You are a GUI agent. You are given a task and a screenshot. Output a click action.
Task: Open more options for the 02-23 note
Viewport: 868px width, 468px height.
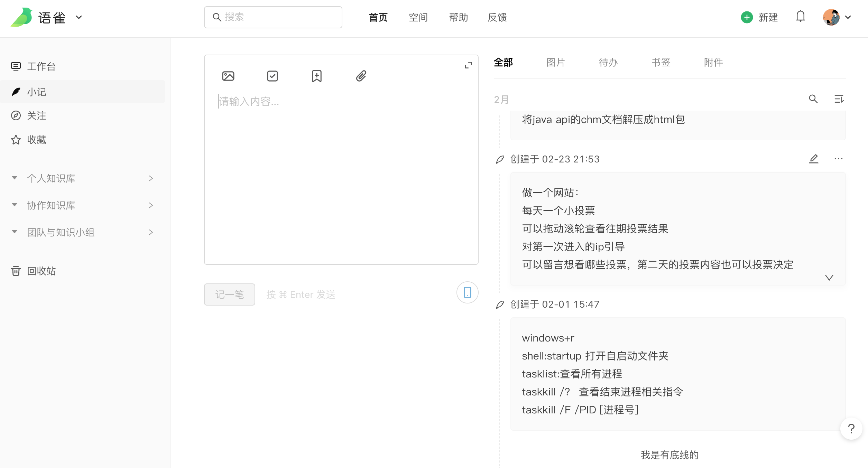pos(839,159)
